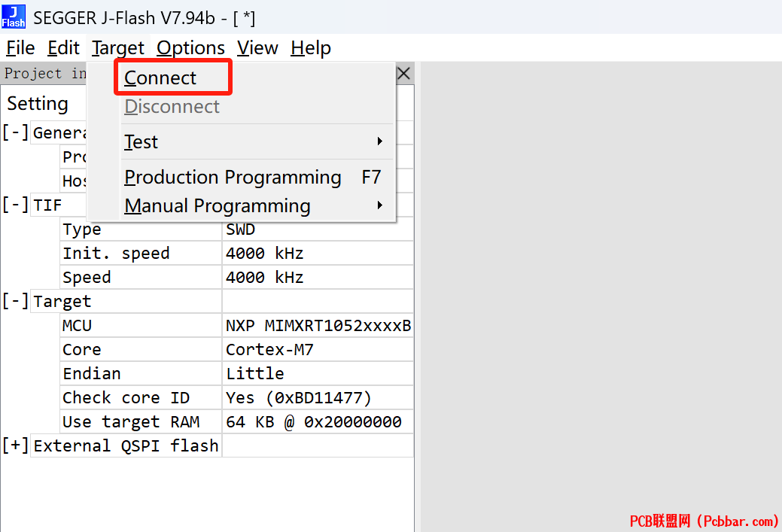Select the Init. speed setting label
Viewport: 782px width, 532px height.
[x=116, y=254]
